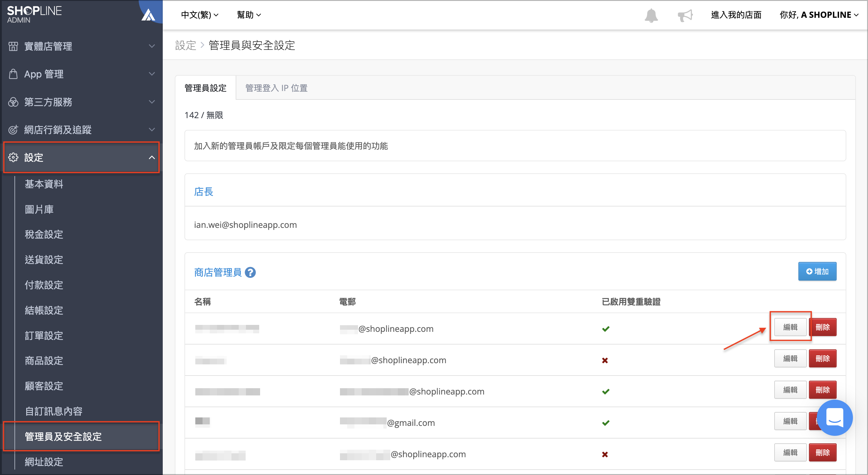Expand the 第三方服務 menu chevron
This screenshot has width=868, height=475.
tap(152, 102)
